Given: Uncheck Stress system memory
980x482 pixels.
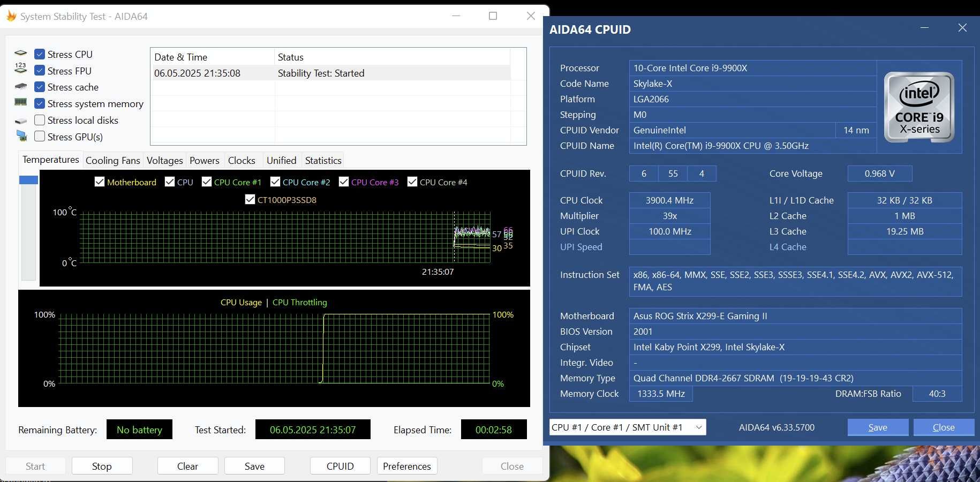Looking at the screenshot, I should [x=40, y=103].
